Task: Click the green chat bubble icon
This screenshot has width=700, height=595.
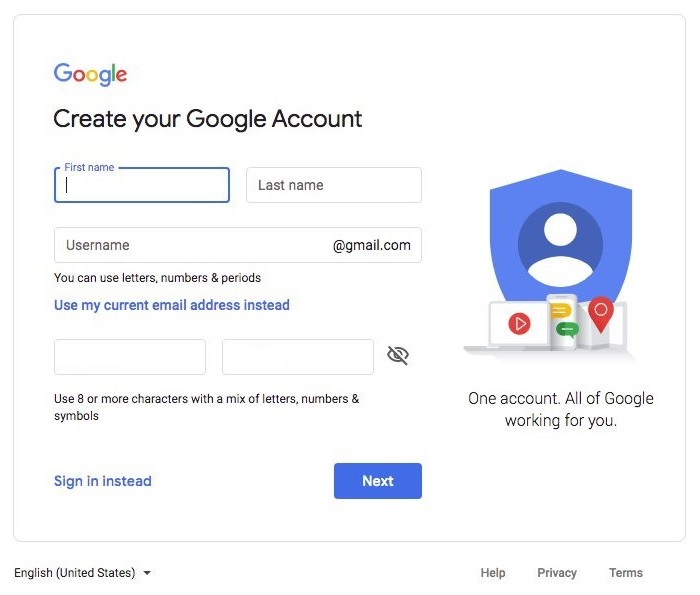Action: [567, 330]
